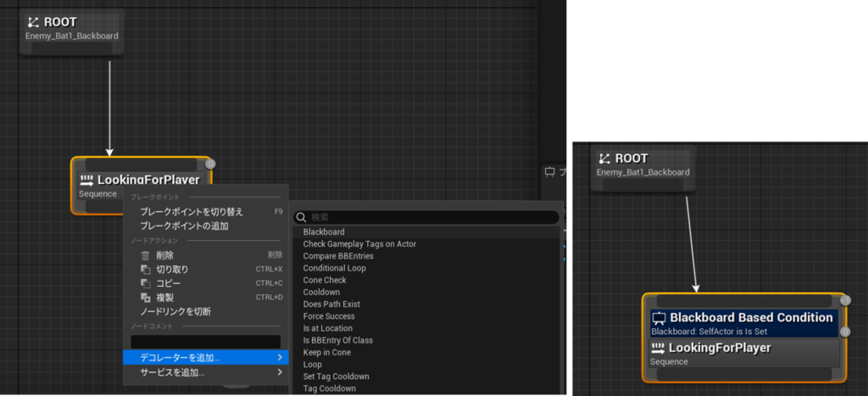Pick the Cooldown decorator from list
Screen dimensions: 868x396
(x=321, y=293)
